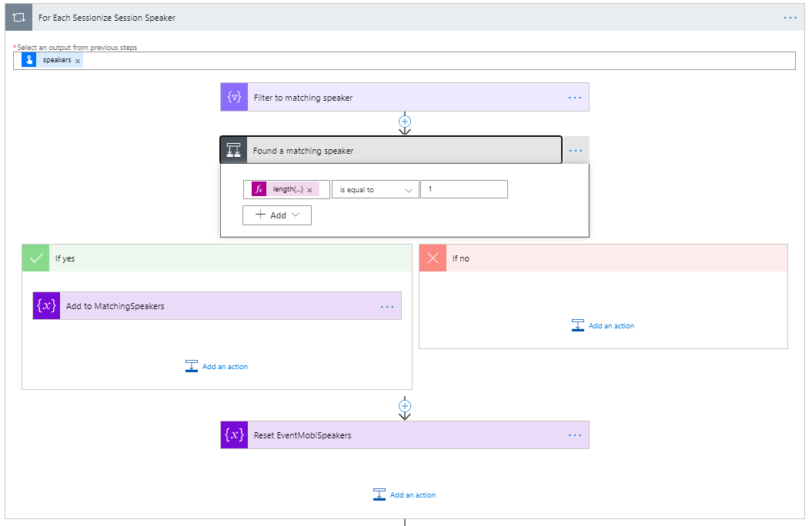Screen dimensions: 812x526
Task: Click the variable icon for Add to MatchingSpeakers
Action: 47,305
